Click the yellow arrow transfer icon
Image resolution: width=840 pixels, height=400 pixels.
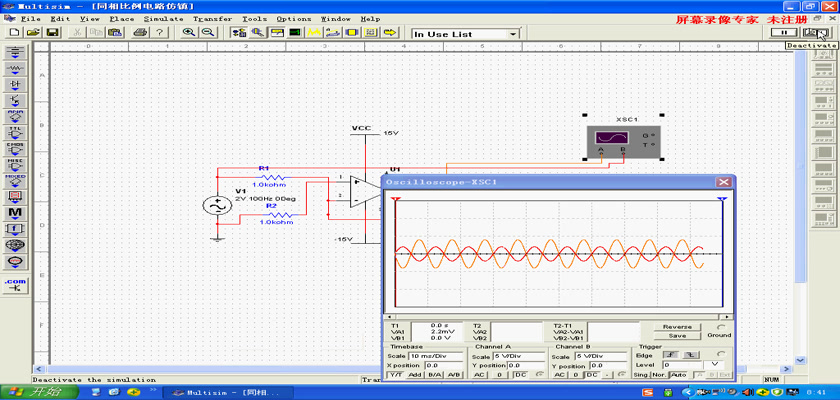(390, 33)
